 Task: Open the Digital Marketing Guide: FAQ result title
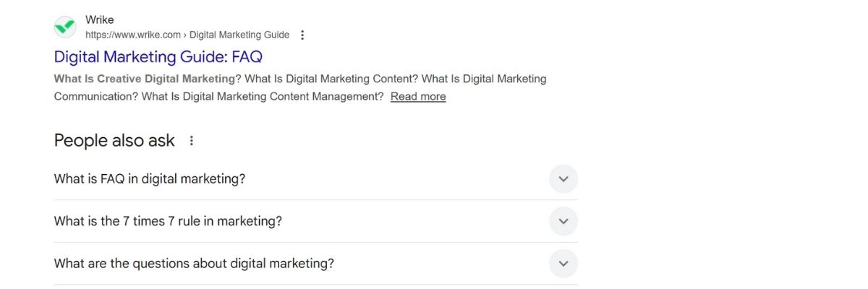(x=158, y=56)
